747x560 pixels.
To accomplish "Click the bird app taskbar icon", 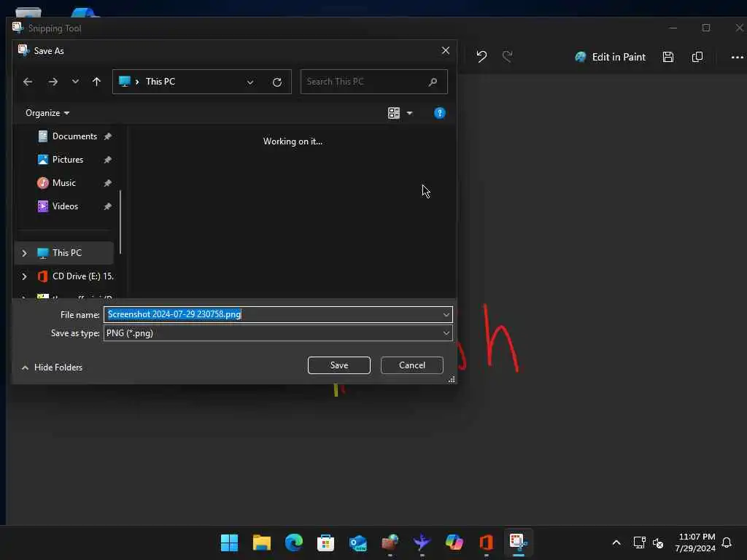I will tap(422, 542).
